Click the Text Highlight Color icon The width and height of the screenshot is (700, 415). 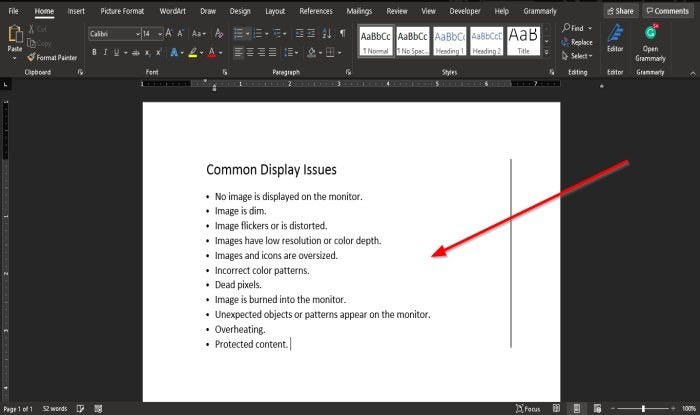click(192, 52)
